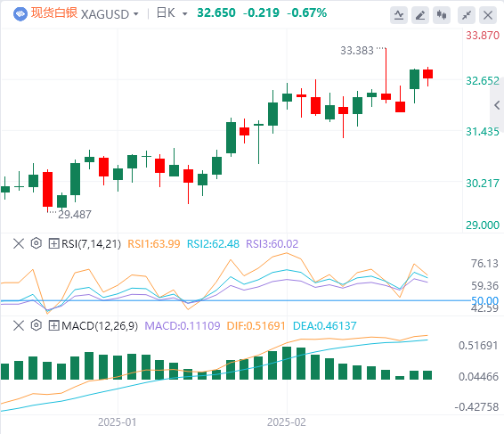Expand the RSI panel plus box
504x434 pixels.
click(53, 243)
